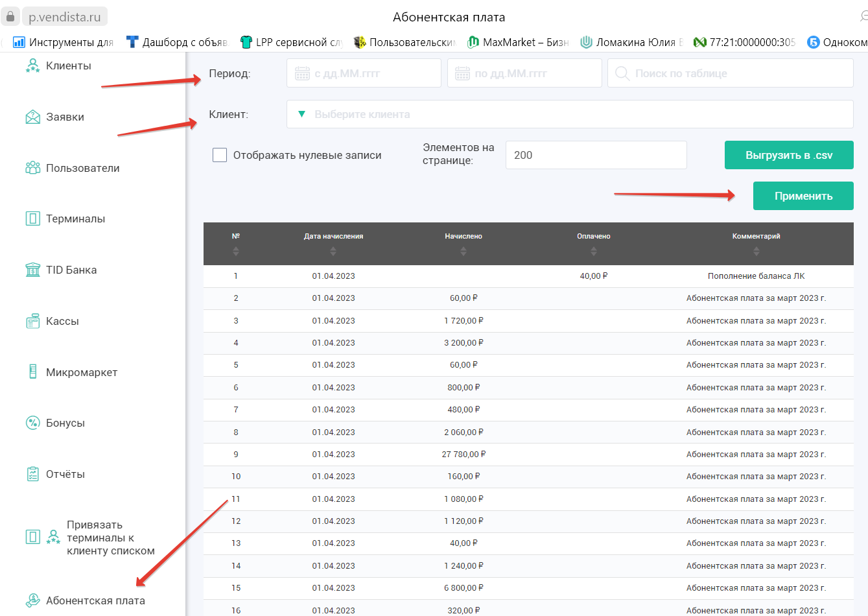Viewport: 868px width, 616px height.
Task: Open Ломакина Юлия bookmark
Action: pos(631,42)
